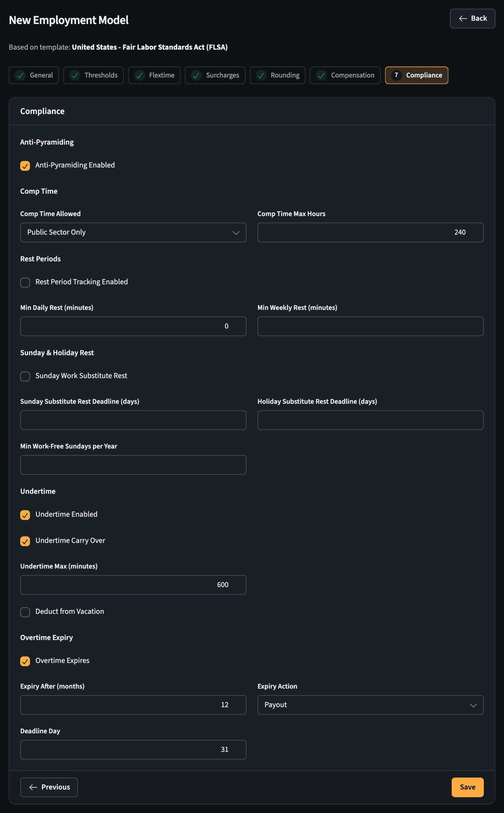Uncheck the Overtime Expires checkbox

click(x=25, y=661)
